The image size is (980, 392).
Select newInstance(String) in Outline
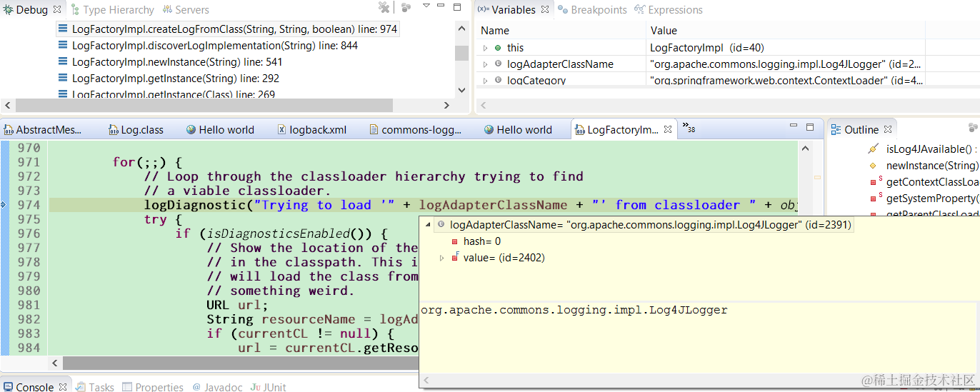tap(932, 166)
